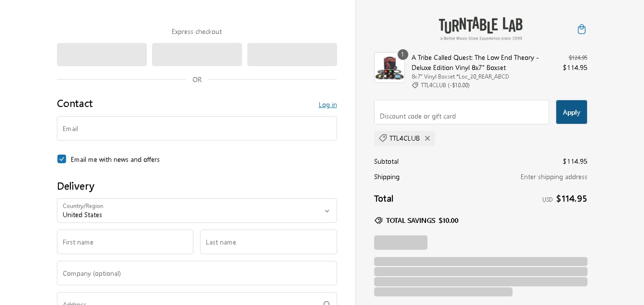Click the First name field
This screenshot has width=644, height=305.
pyautogui.click(x=125, y=242)
